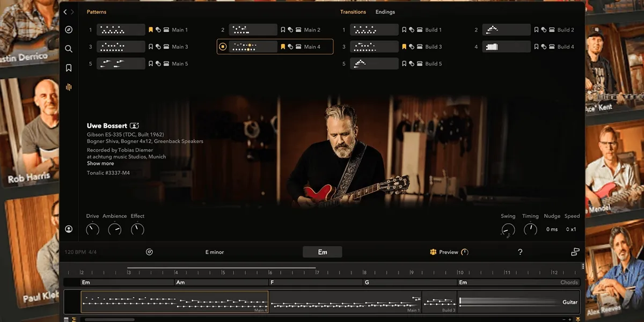Stop playback of the Main 4 pattern
Image resolution: width=644 pixels, height=322 pixels.
222,47
